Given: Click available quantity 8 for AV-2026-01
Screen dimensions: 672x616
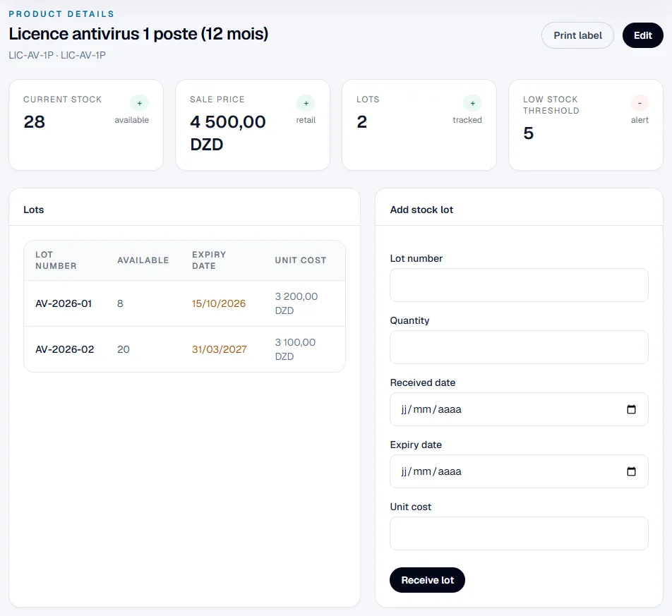Looking at the screenshot, I should [120, 303].
